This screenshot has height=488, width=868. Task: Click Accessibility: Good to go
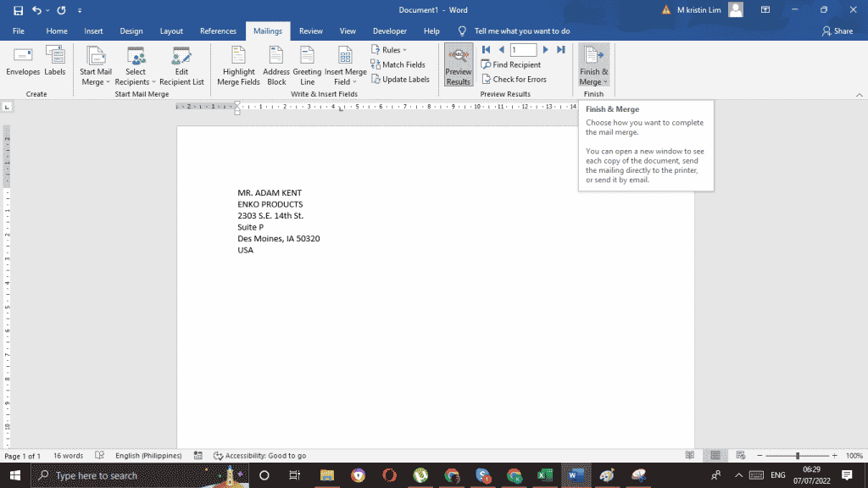[259, 456]
